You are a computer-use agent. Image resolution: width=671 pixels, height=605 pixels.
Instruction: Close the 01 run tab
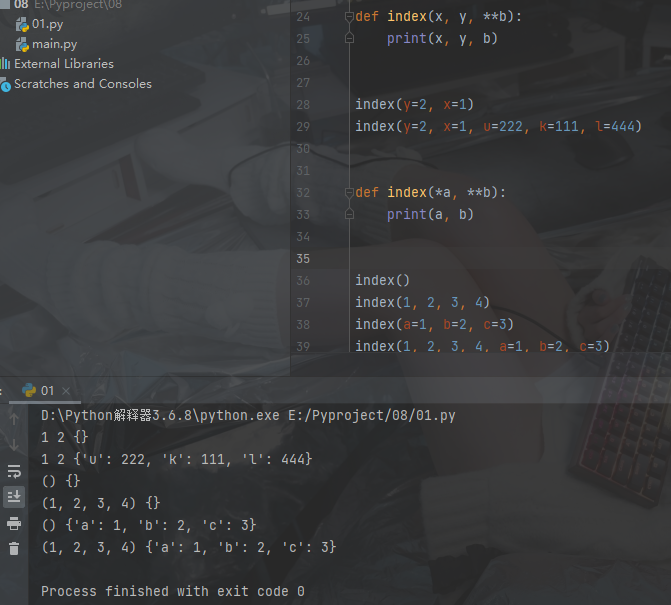coord(66,391)
